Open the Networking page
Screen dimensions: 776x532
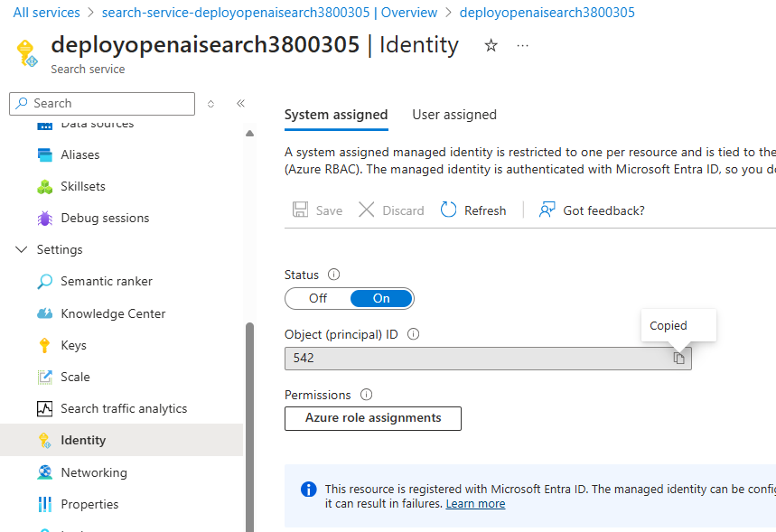point(94,472)
